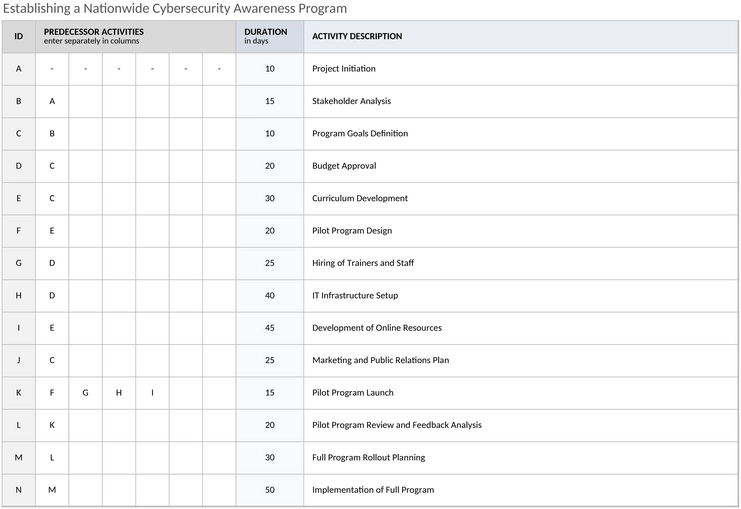Click predecessor 'B' in Program Goals Definition row
Image resolution: width=741 pixels, height=509 pixels.
52,134
